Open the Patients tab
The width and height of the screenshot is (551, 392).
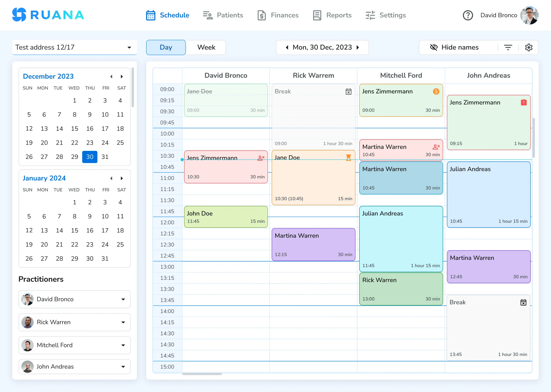(x=223, y=15)
